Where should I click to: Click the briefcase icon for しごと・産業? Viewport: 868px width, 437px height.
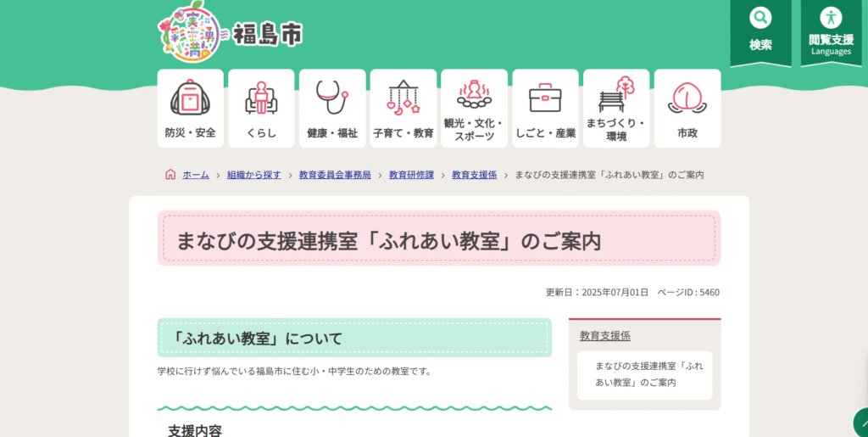pyautogui.click(x=545, y=98)
